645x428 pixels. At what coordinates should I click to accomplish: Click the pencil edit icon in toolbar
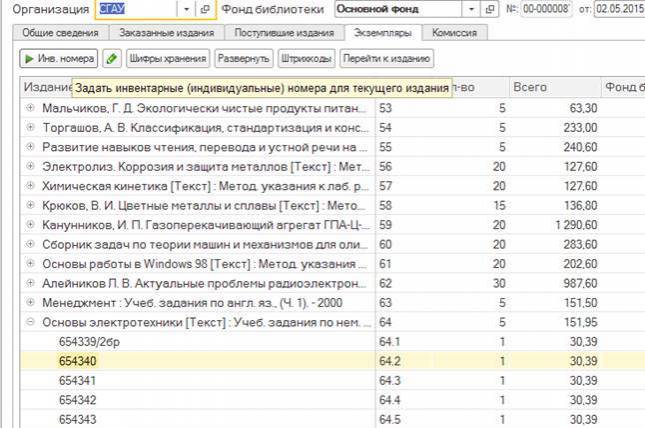[112, 58]
